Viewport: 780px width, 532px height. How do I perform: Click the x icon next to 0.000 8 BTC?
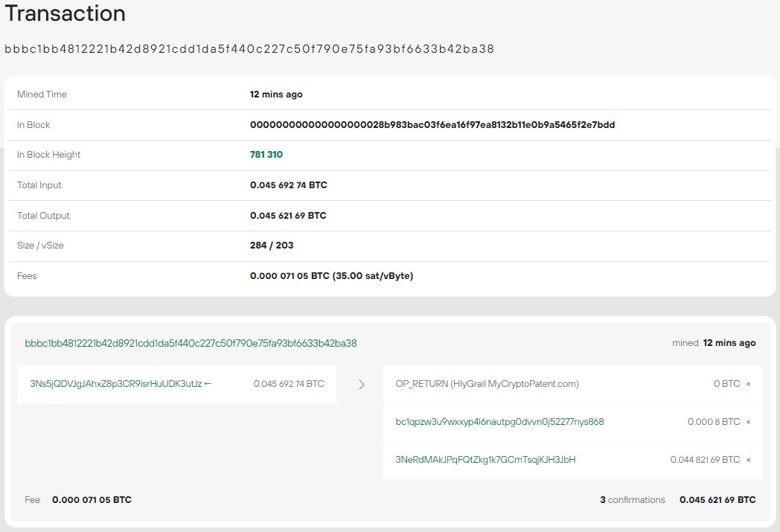click(x=748, y=422)
